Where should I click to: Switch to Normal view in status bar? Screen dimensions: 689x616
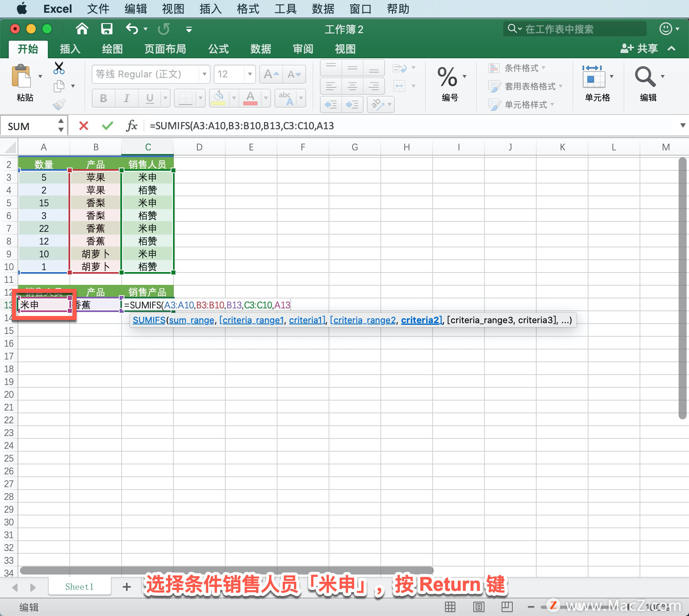(450, 607)
